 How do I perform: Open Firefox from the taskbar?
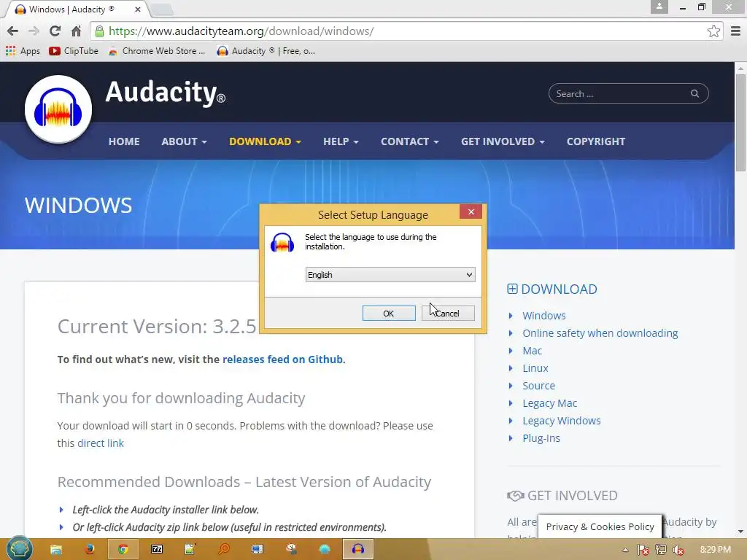coord(89,550)
